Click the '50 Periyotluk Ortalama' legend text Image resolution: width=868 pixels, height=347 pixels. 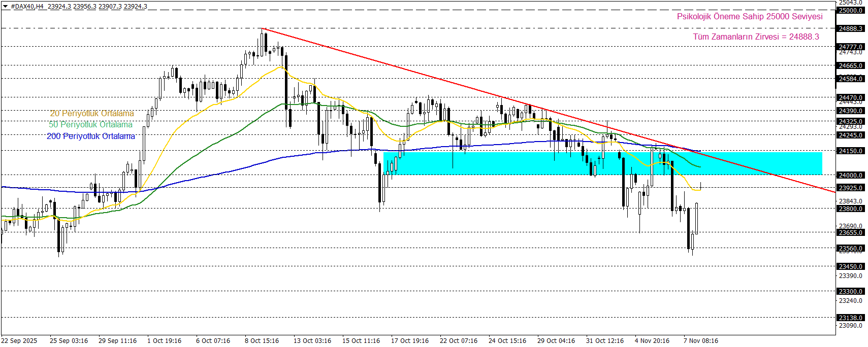pos(90,124)
